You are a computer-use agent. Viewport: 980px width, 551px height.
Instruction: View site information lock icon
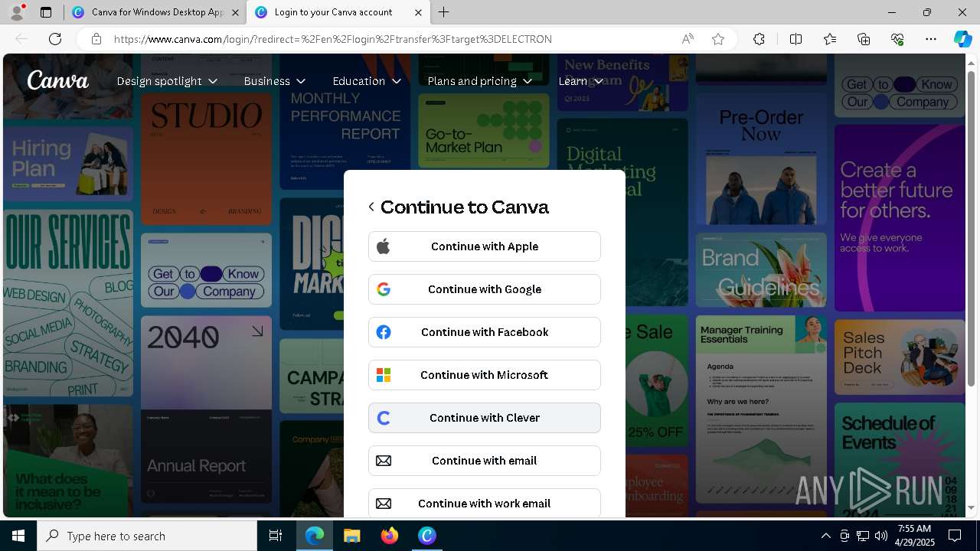(x=96, y=39)
